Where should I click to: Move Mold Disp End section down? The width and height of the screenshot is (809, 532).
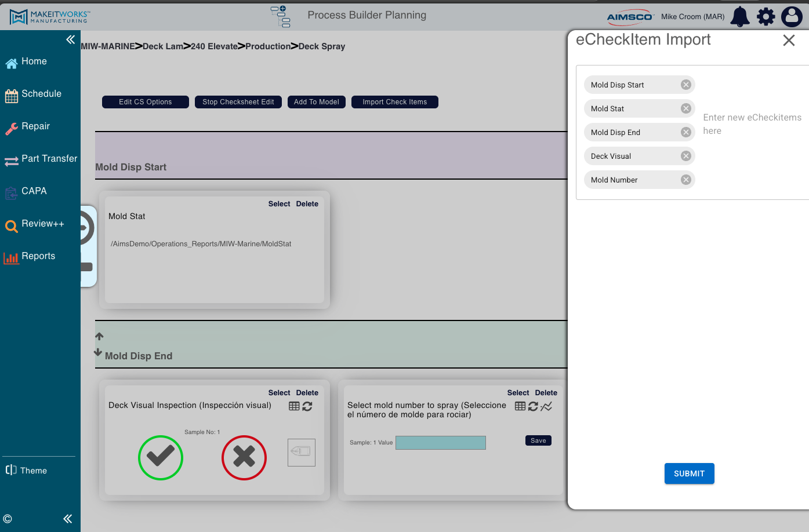(x=98, y=352)
